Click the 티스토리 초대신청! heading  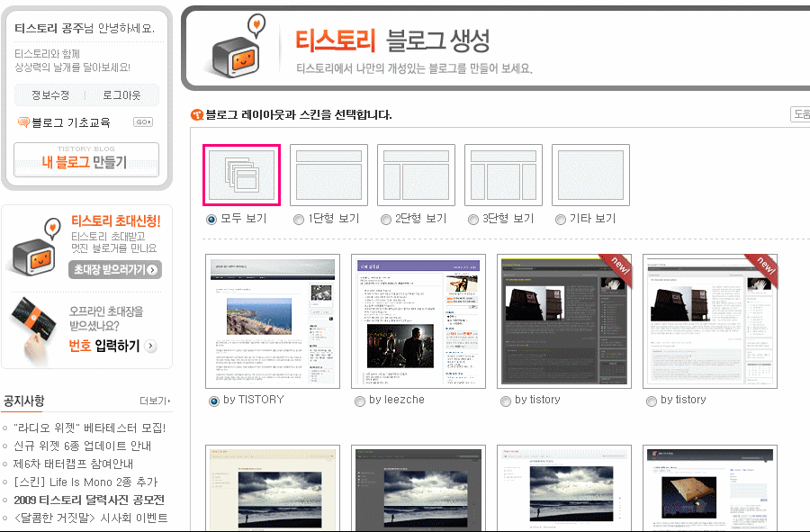click(x=116, y=221)
